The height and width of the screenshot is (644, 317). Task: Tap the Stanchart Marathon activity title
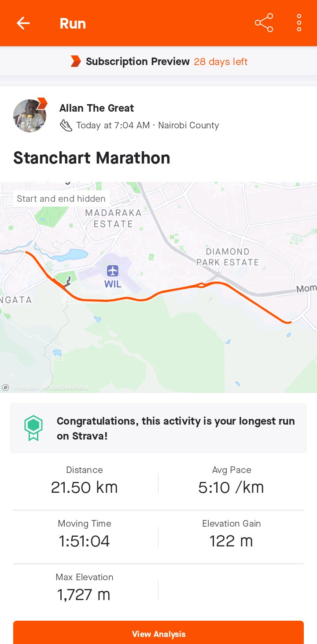(x=92, y=158)
